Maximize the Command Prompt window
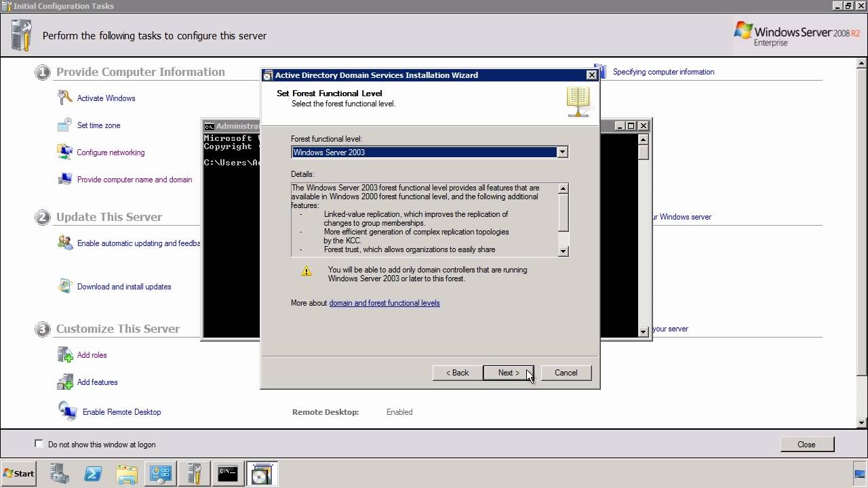This screenshot has width=868, height=488. click(631, 126)
